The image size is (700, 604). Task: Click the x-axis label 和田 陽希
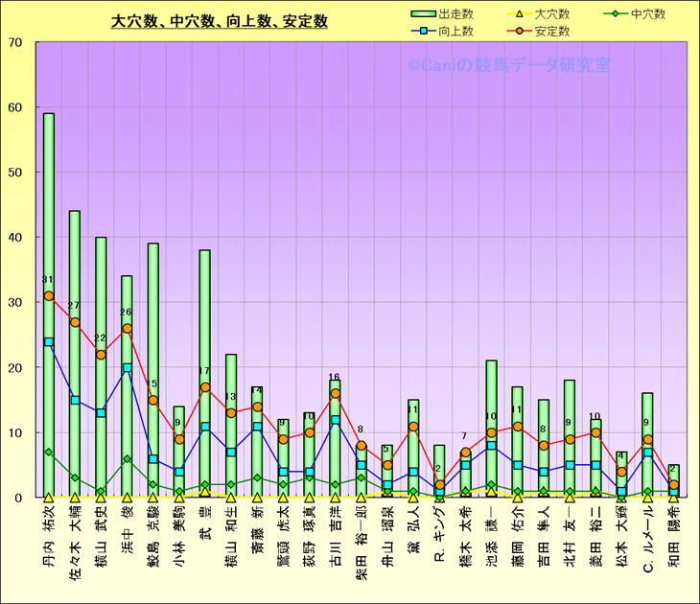click(674, 541)
